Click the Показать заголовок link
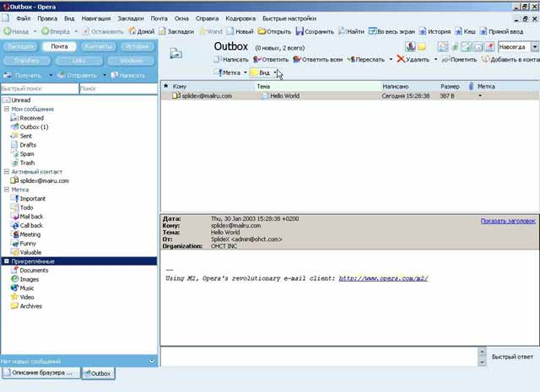Screen dimensions: 540x392 508,221
